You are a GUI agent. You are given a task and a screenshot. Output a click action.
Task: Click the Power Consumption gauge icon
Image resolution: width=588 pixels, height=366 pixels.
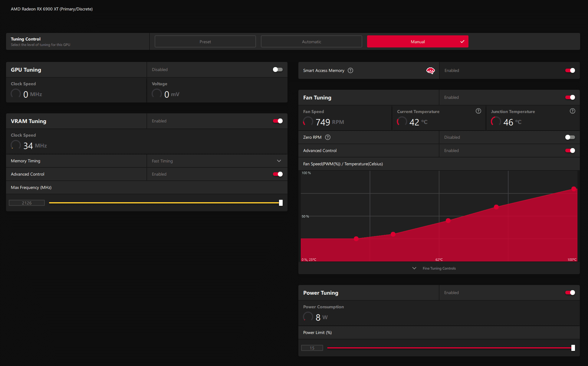(x=308, y=317)
